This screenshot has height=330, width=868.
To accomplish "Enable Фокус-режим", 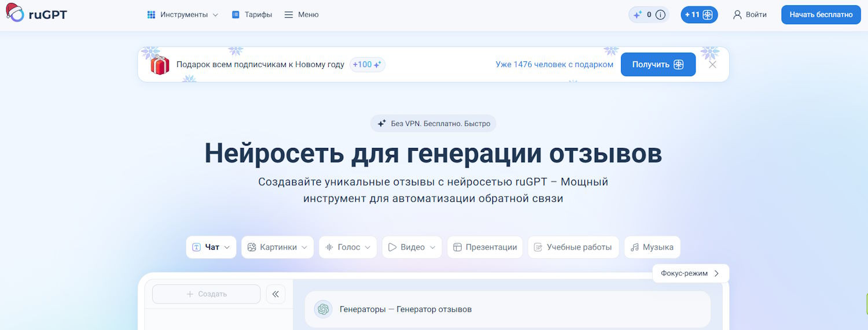I will click(690, 273).
